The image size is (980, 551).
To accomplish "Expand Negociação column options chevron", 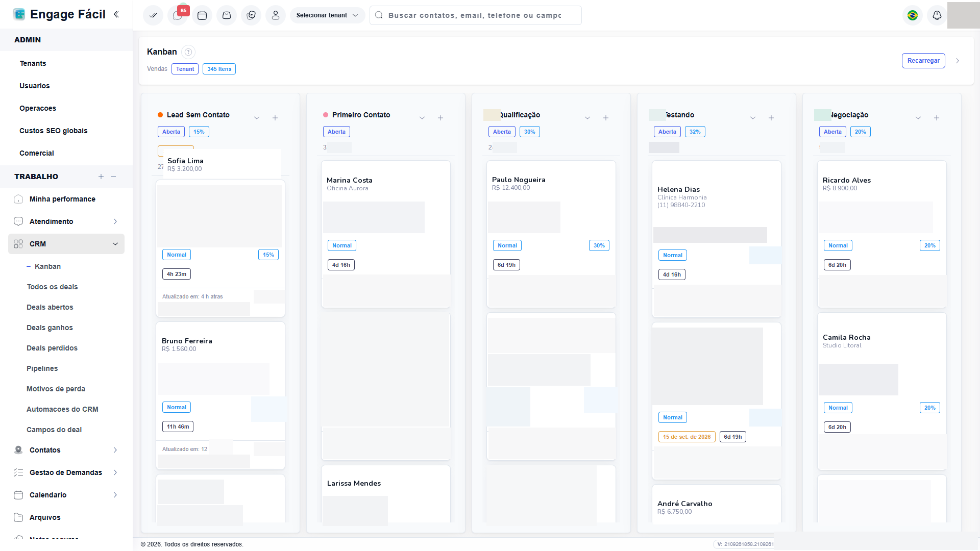I will click(918, 118).
